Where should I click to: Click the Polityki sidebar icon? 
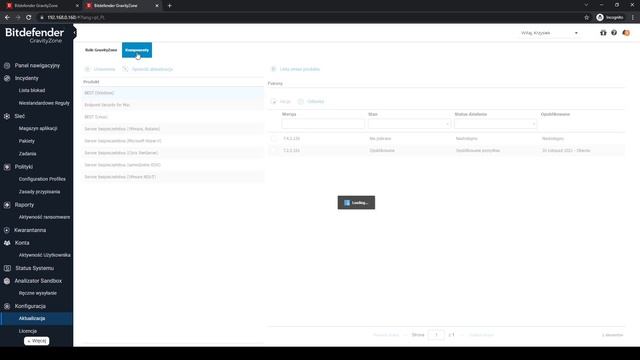click(7, 167)
